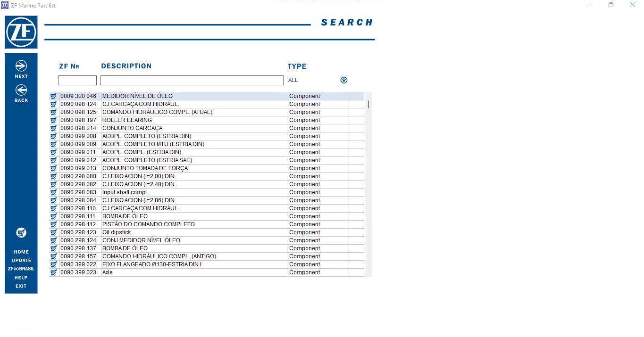644x337 pixels.
Task: Focus the ZF Nr search field
Action: pos(77,81)
